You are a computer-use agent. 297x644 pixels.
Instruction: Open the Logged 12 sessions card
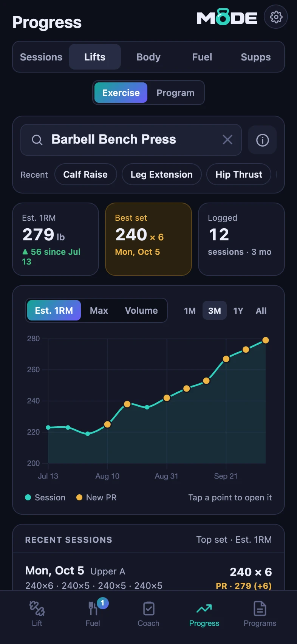241,239
